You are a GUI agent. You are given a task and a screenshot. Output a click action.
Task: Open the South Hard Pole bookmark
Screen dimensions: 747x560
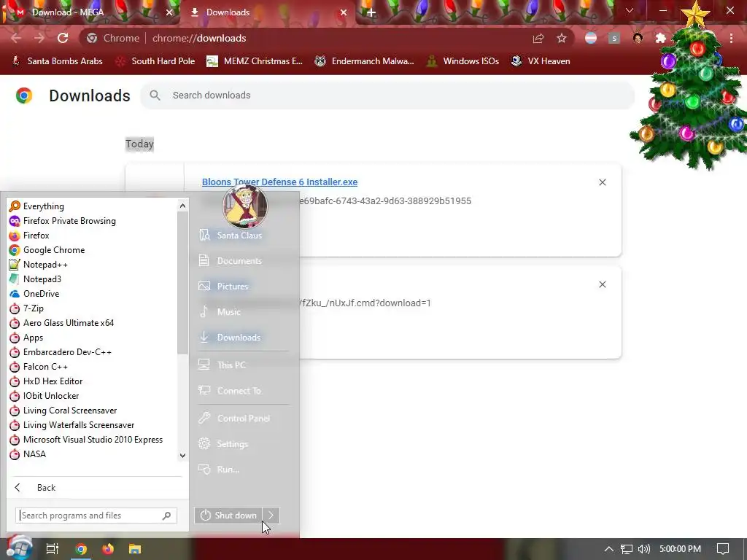tap(155, 61)
